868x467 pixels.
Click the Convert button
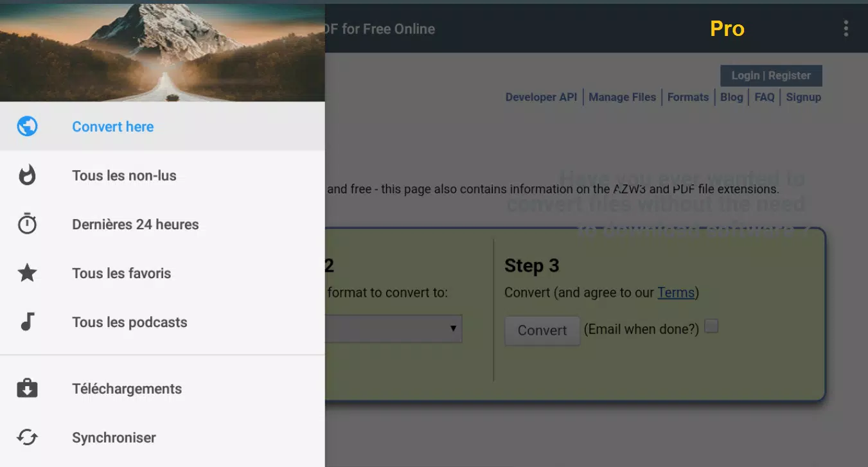click(542, 330)
